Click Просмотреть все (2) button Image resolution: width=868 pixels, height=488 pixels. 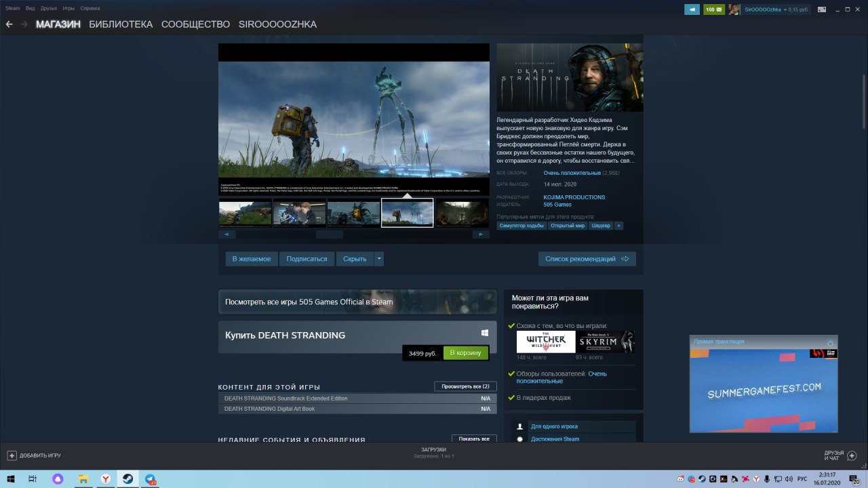(x=465, y=386)
